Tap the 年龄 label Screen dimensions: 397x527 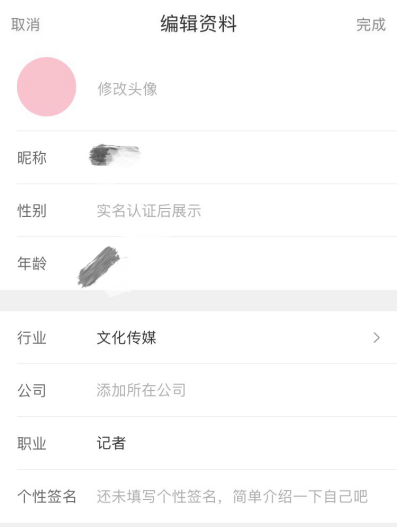pyautogui.click(x=32, y=264)
